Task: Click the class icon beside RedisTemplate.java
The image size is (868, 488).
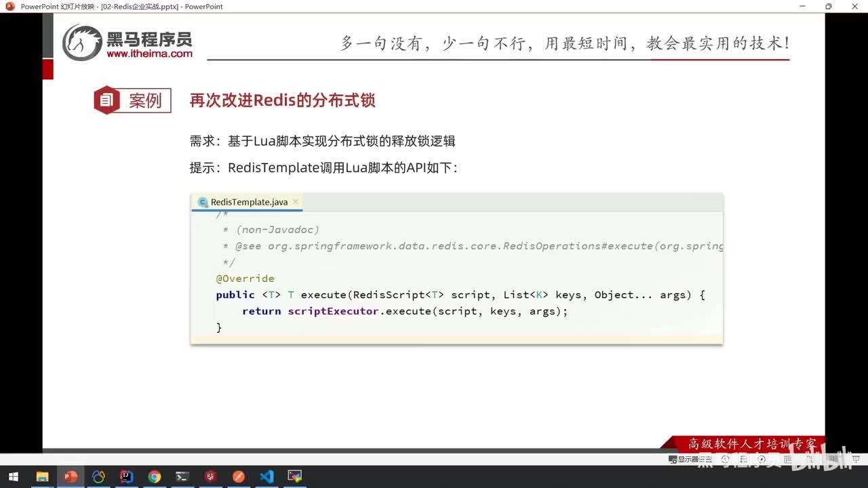Action: [202, 202]
